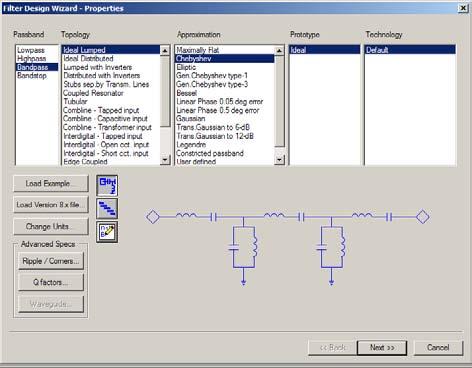Click Topology list scrollbar thumb
Screen dimensions: 472x368
pos(165,91)
